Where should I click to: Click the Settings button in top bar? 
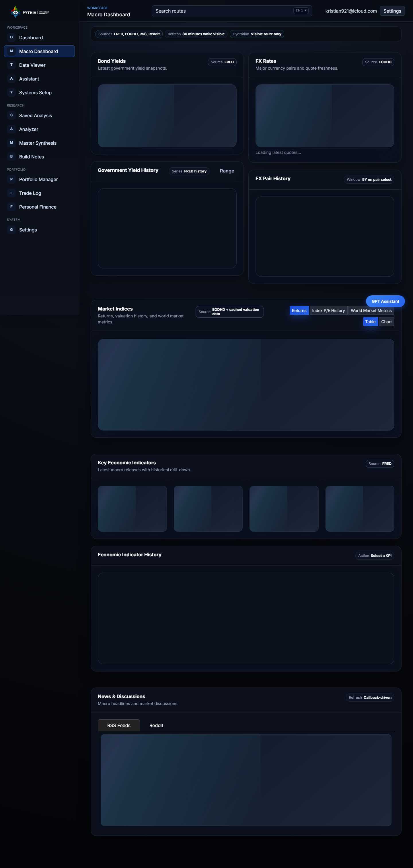pyautogui.click(x=392, y=11)
